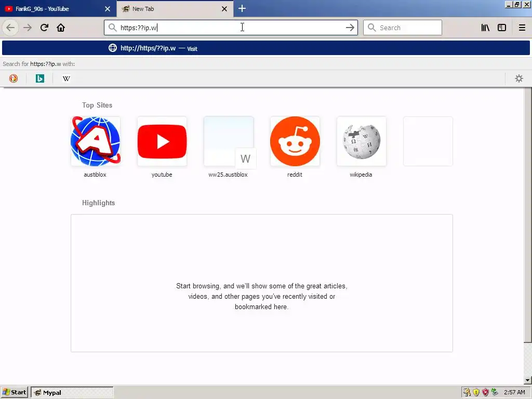Open the Library bookshelf icon
The width and height of the screenshot is (532, 399).
pyautogui.click(x=485, y=28)
